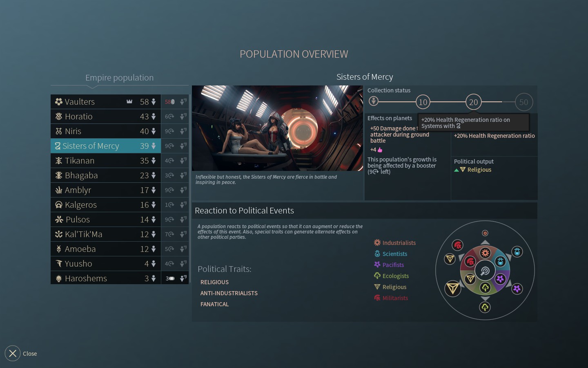The image size is (588, 368).
Task: Click inner Pacifists flower icon on wheel
Action: (500, 279)
